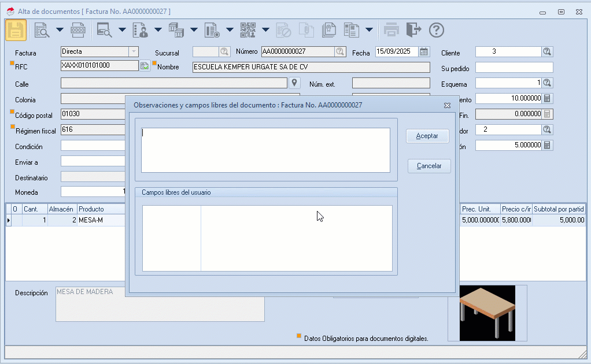Open the Help question mark icon
This screenshot has height=364, width=591.
pos(437,30)
